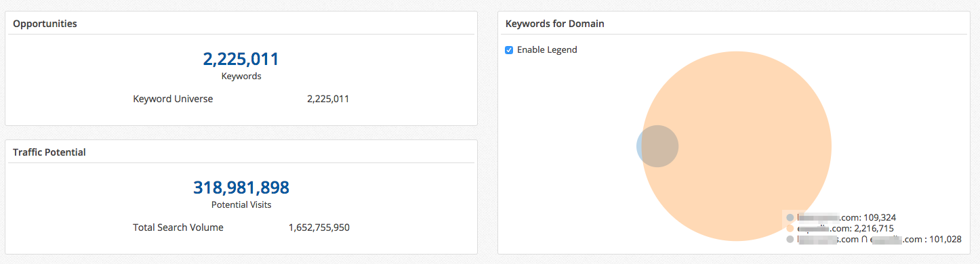This screenshot has height=264, width=980.
Task: Click the Enable Legend label text
Action: (547, 50)
